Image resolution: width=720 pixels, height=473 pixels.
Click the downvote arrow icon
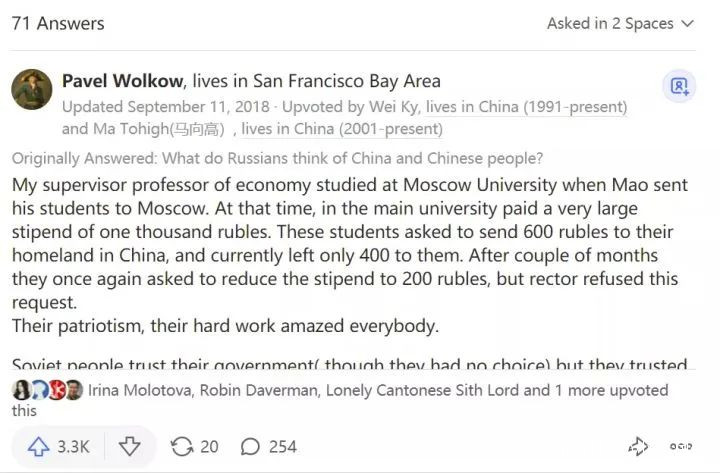click(x=130, y=447)
